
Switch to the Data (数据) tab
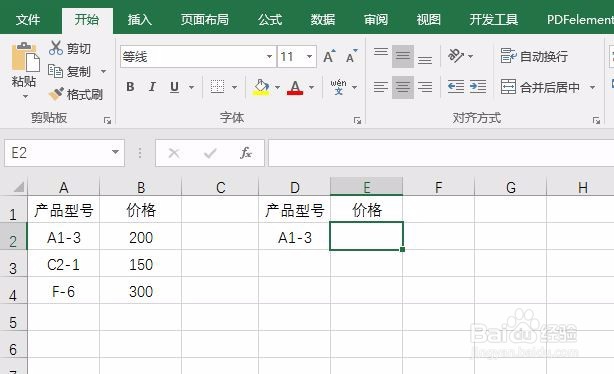(323, 19)
